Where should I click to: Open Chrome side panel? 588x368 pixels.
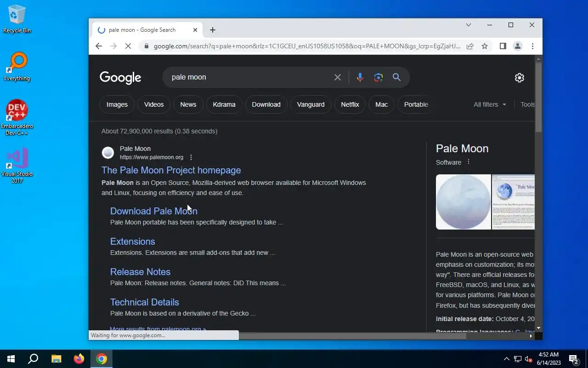503,46
